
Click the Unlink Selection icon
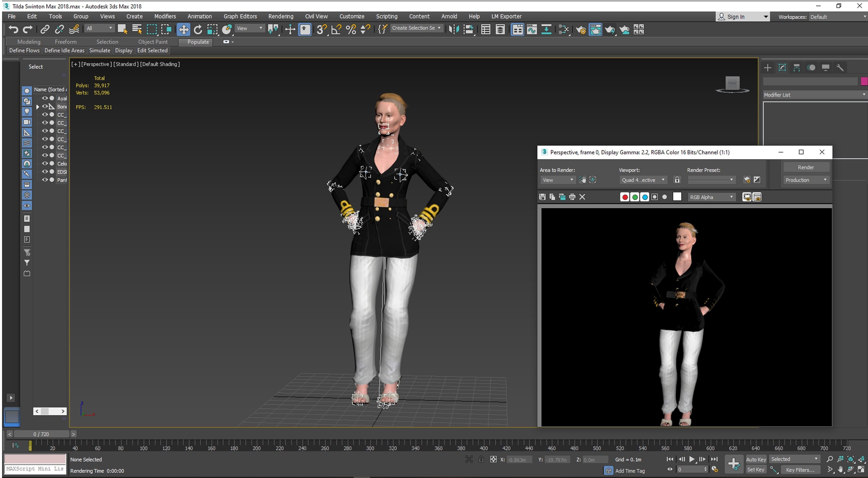tap(59, 29)
